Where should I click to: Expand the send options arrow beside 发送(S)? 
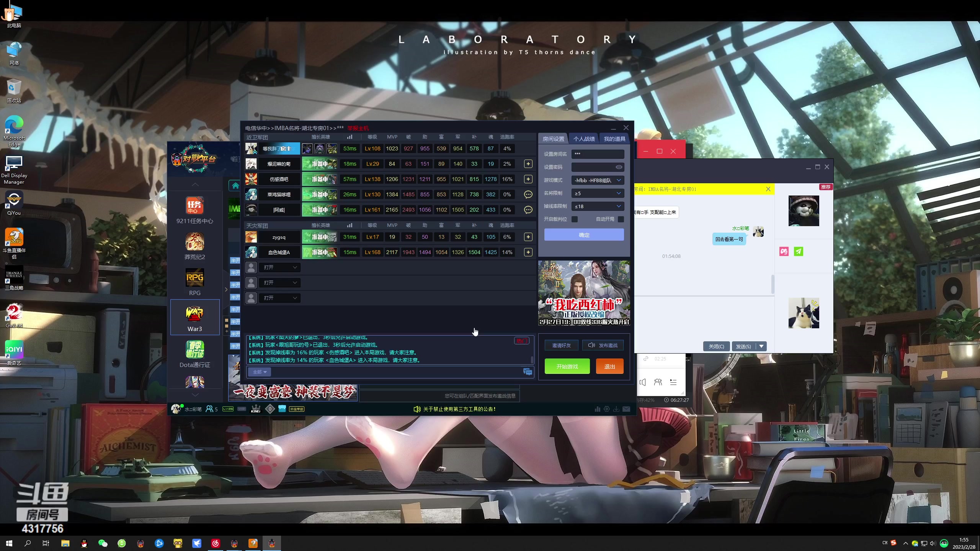[x=761, y=346]
